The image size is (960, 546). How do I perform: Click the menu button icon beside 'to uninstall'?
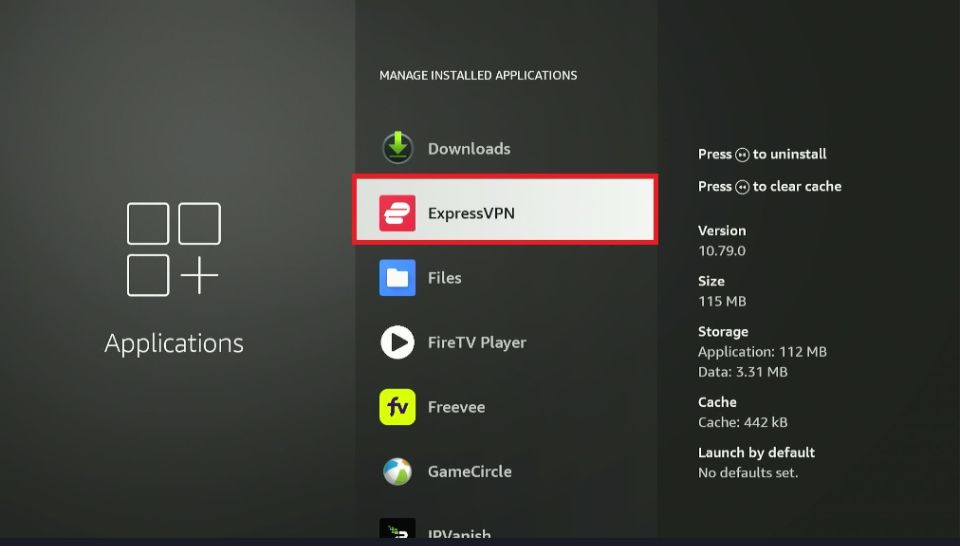tap(742, 155)
